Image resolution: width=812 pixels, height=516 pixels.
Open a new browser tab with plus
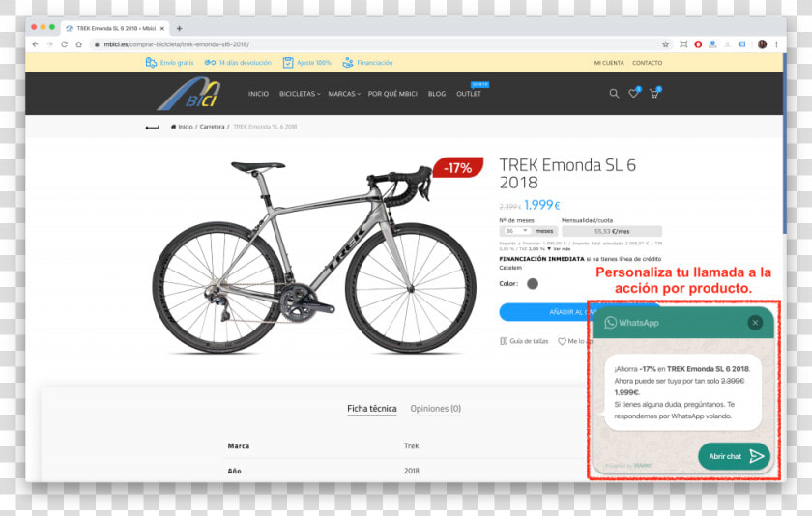tap(179, 28)
